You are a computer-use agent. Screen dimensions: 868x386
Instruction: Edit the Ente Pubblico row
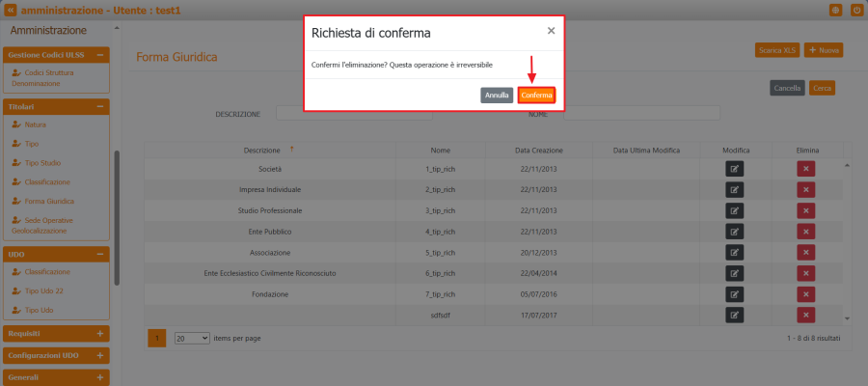735,232
